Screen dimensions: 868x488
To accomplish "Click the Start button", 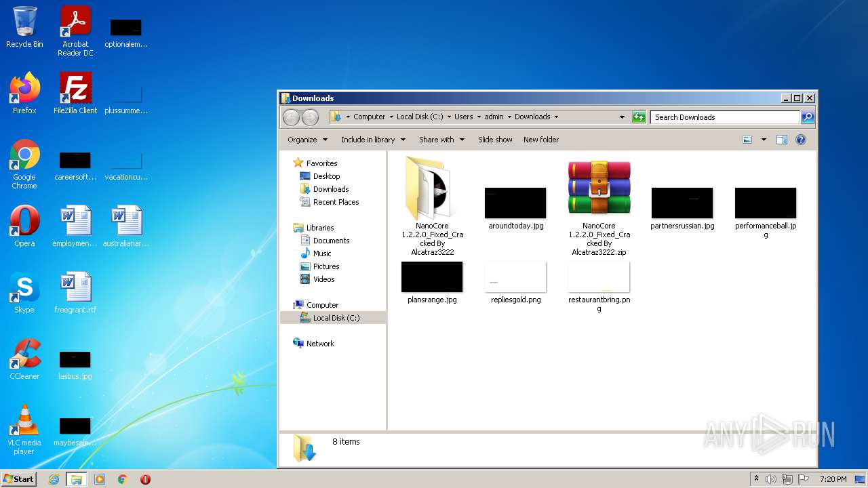I will [18, 479].
